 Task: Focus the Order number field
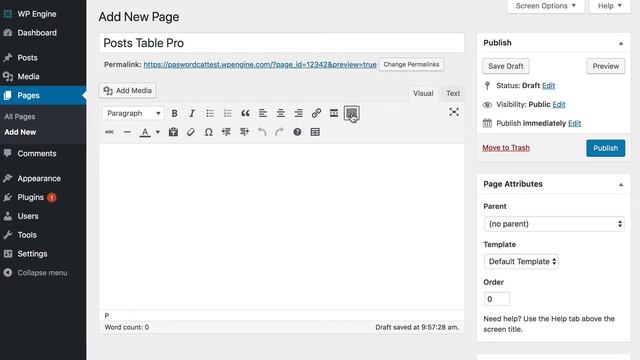pos(496,299)
